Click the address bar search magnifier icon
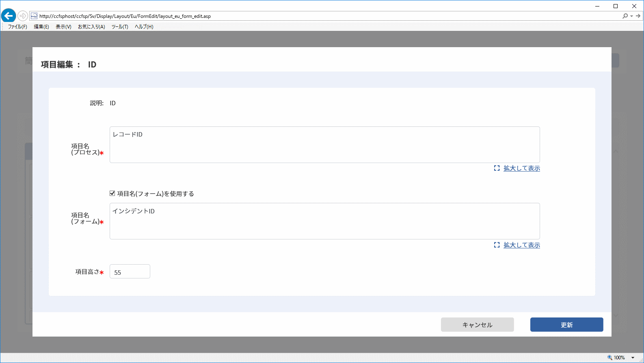 pyautogui.click(x=625, y=16)
